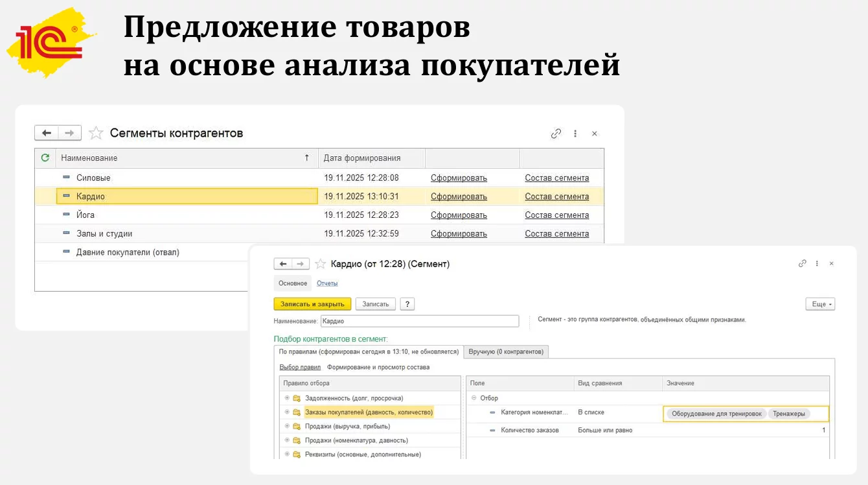Open the Еще dropdown menu

820,304
